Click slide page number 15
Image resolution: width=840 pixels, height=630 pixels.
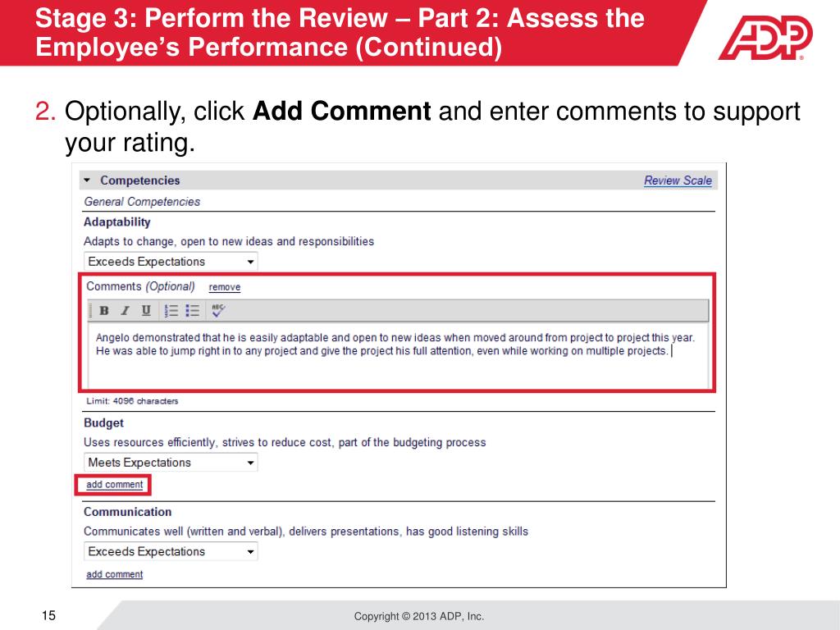tap(48, 615)
